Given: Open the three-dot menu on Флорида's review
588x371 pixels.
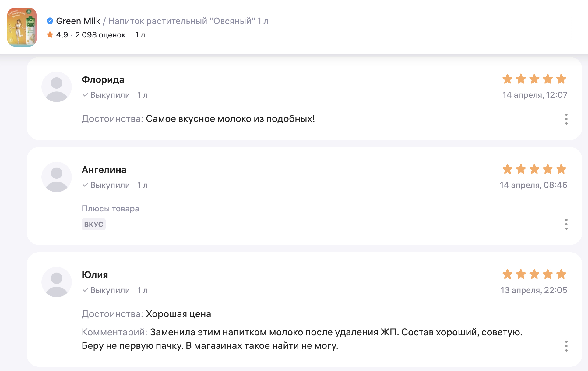Looking at the screenshot, I should [566, 119].
